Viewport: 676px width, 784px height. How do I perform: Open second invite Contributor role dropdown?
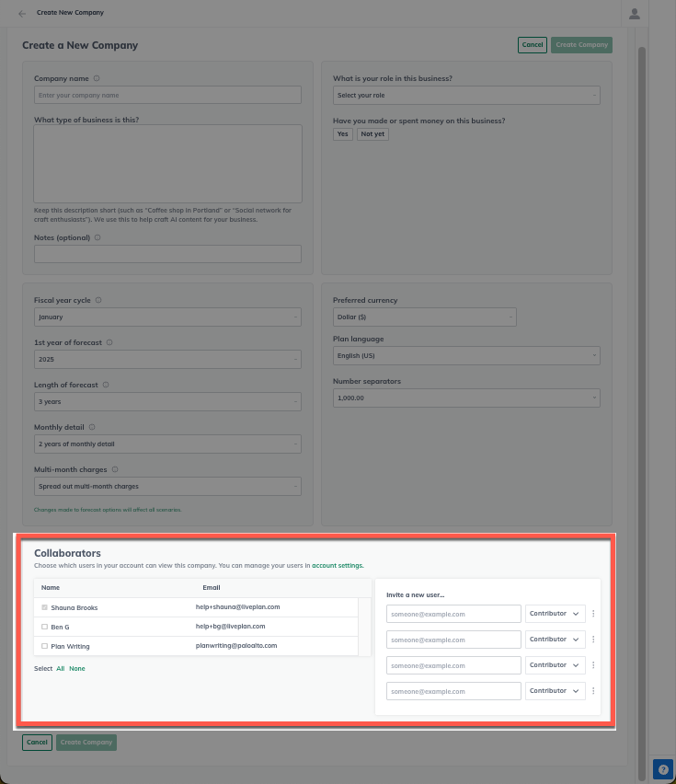(x=555, y=639)
